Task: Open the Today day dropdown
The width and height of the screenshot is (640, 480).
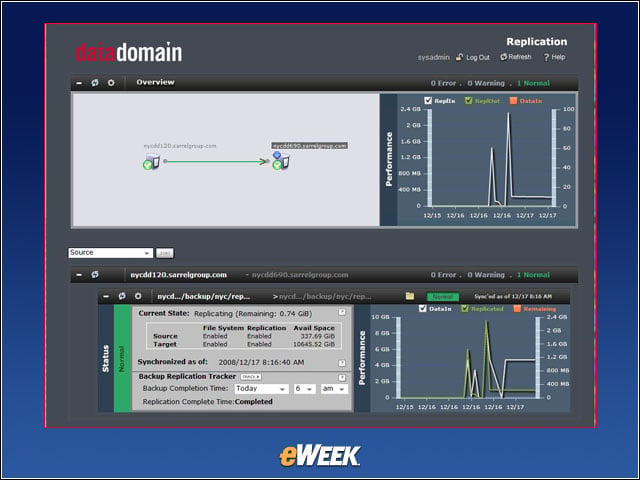Action: 261,389
